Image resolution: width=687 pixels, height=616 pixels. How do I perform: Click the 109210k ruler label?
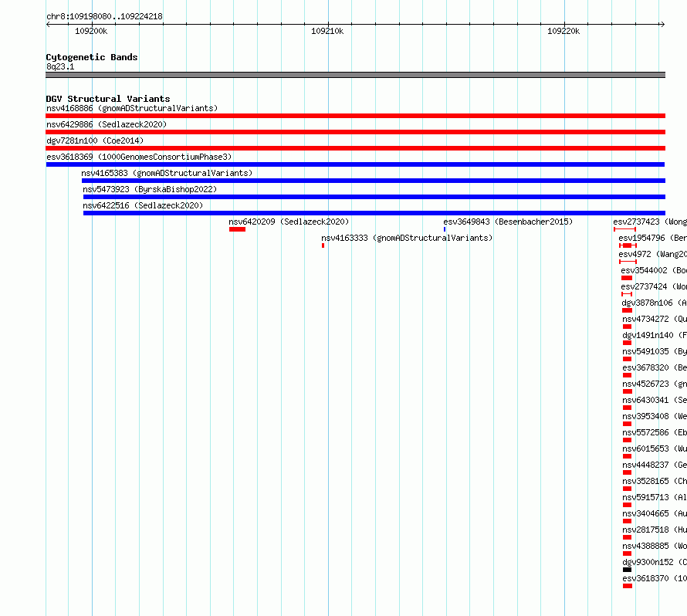(327, 31)
